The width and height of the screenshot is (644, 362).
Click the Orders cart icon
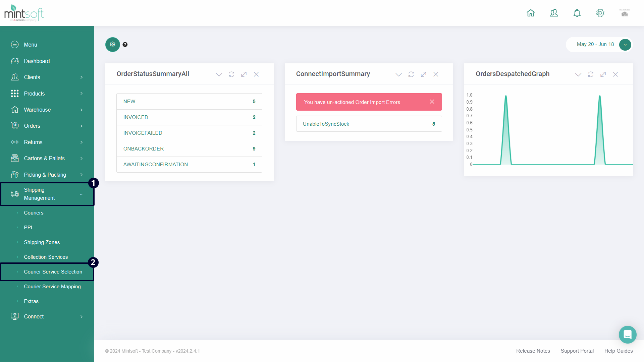(x=15, y=126)
